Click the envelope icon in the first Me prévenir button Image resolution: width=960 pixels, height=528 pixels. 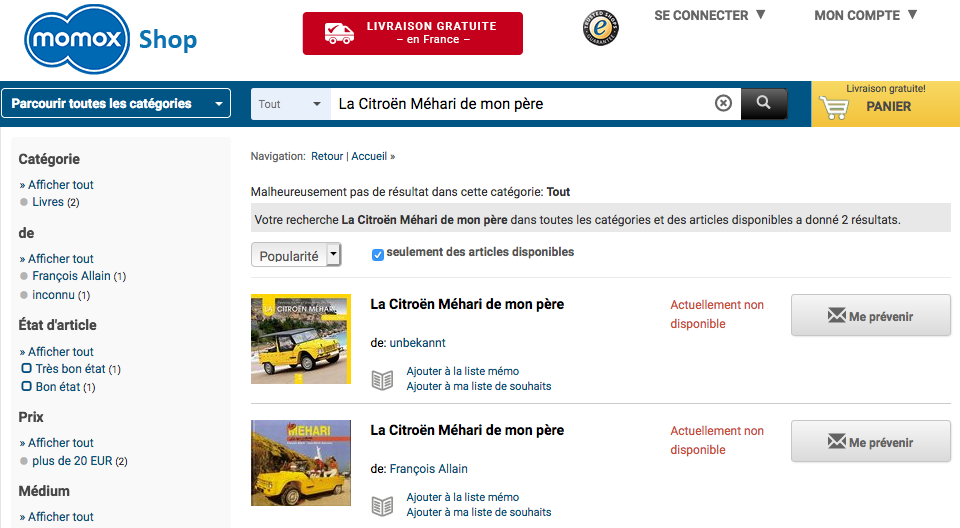pos(836,315)
